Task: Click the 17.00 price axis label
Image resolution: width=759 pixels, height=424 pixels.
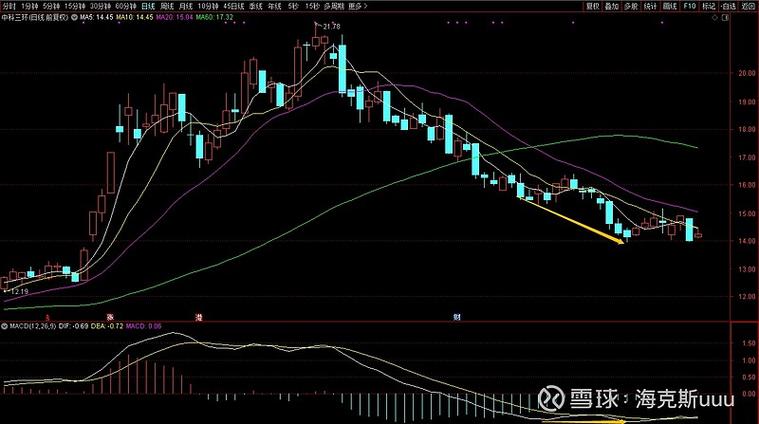Action: pos(746,157)
